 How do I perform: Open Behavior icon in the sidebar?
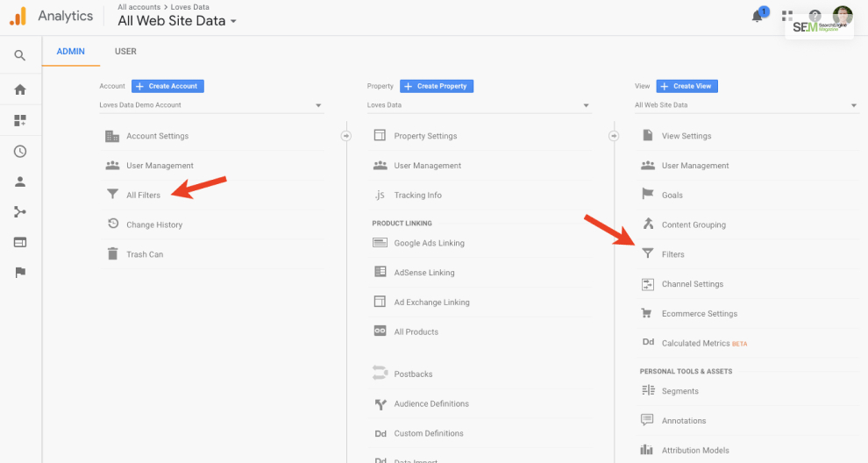20,242
